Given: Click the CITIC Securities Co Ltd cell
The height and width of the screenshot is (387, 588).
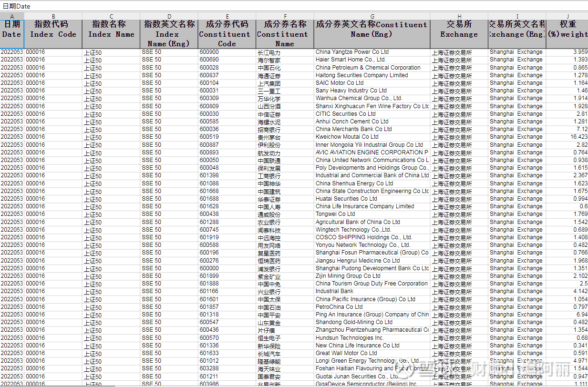Looking at the screenshot, I should tap(372, 114).
